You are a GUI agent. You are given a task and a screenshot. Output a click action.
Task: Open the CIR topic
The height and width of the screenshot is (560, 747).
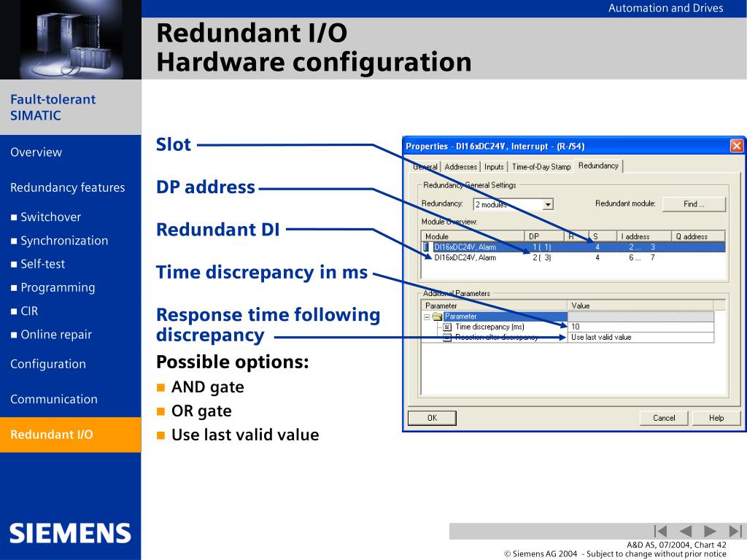pos(29,311)
